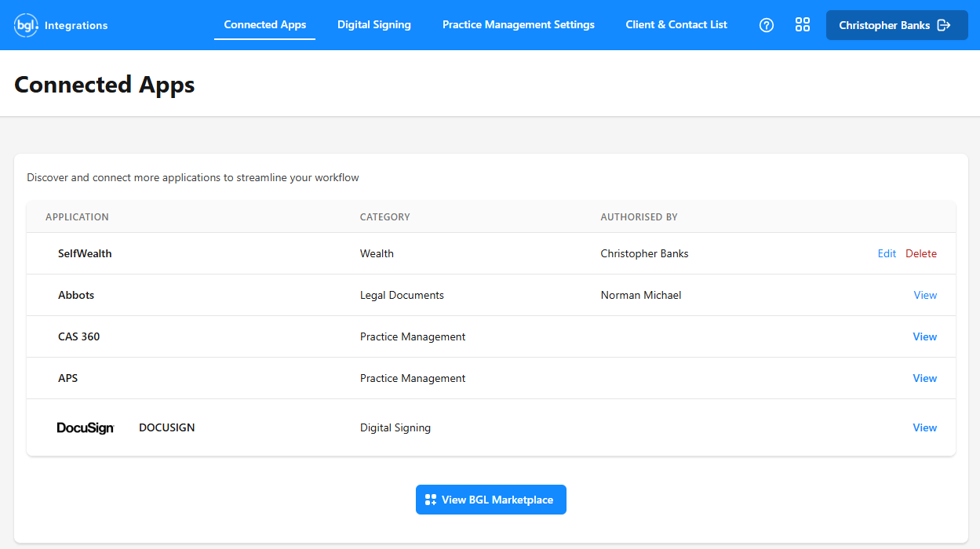Click the BGL logo icon
The width and height of the screenshot is (980, 549).
coord(27,25)
